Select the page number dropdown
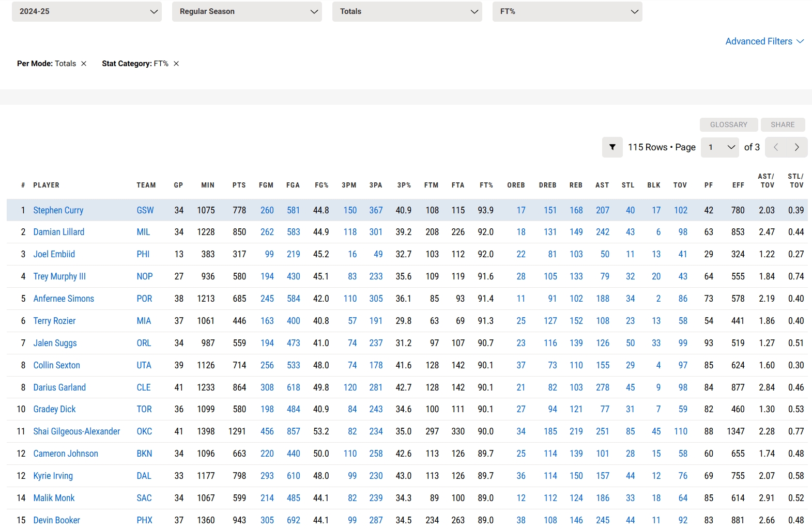Image resolution: width=812 pixels, height=530 pixels. pos(719,147)
